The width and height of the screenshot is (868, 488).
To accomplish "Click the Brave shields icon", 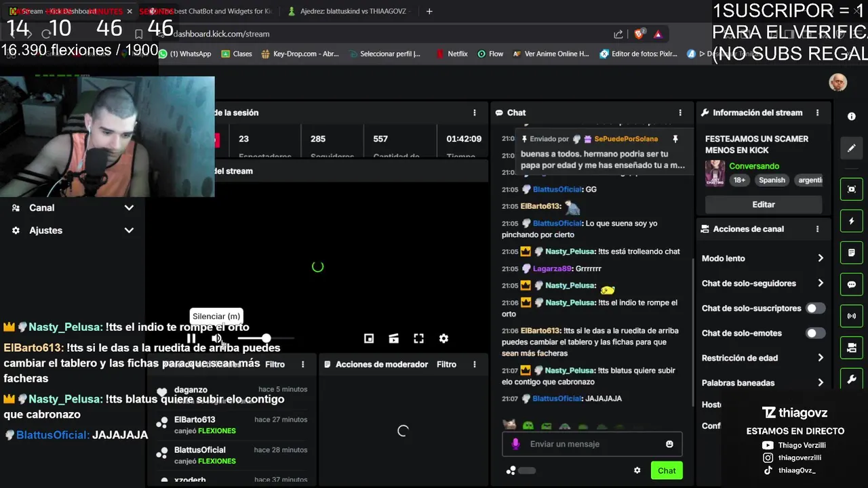I will [x=639, y=34].
